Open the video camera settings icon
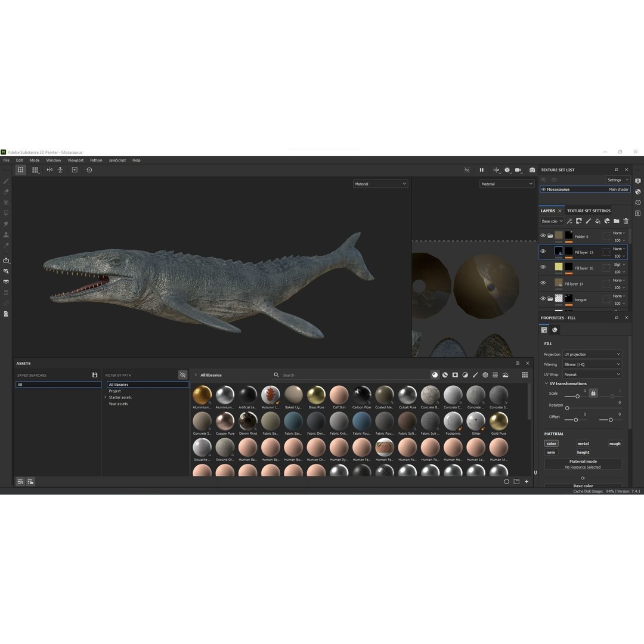The image size is (644, 644). (x=518, y=170)
